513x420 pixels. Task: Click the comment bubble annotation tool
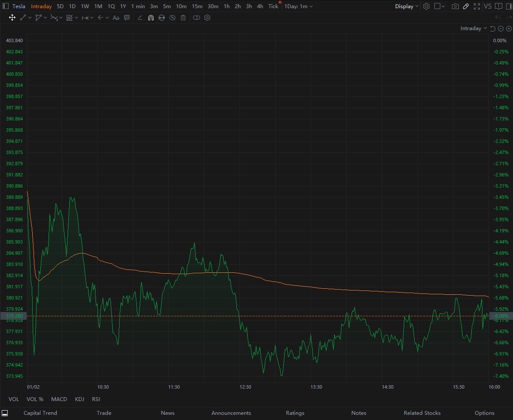(x=127, y=18)
